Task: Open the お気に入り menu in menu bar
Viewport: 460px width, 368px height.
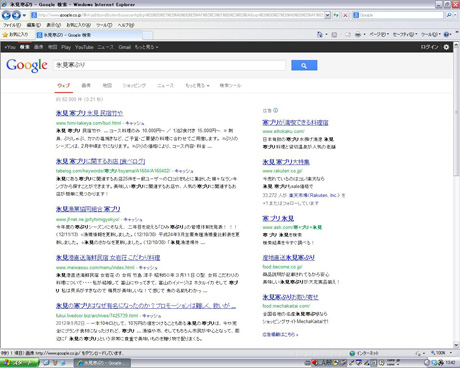Action: pyautogui.click(x=78, y=25)
